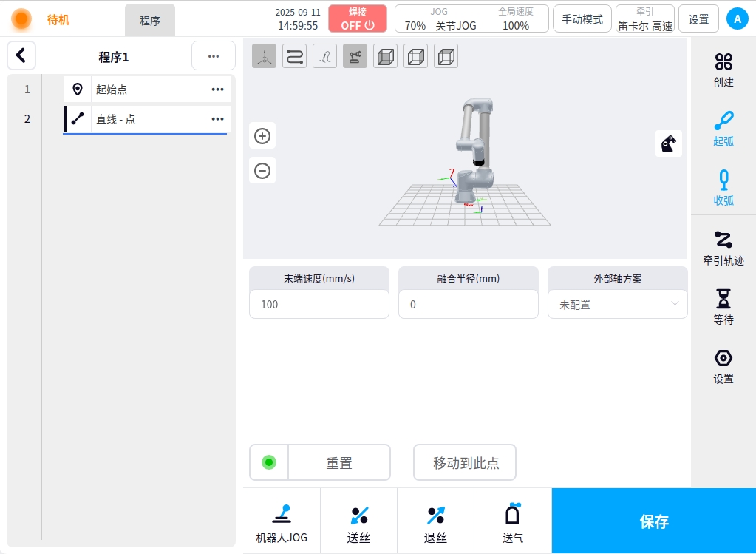
Task: Click the robot arm icon at viewport right
Action: point(668,143)
